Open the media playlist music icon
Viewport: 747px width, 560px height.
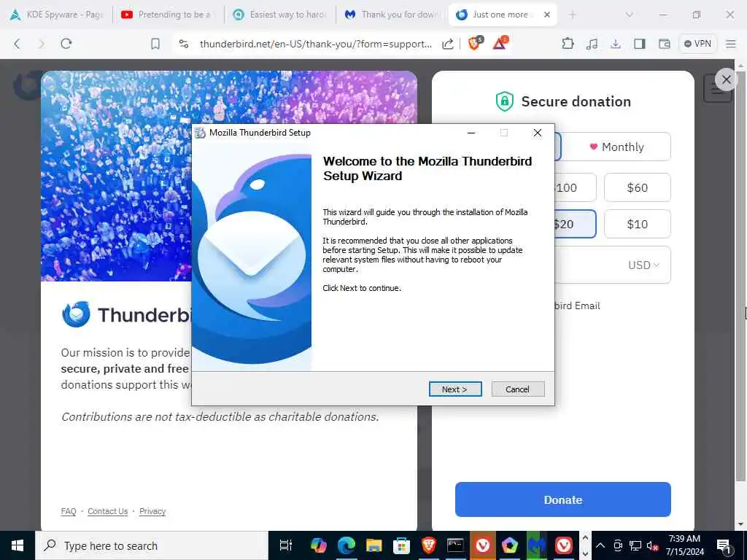point(592,44)
